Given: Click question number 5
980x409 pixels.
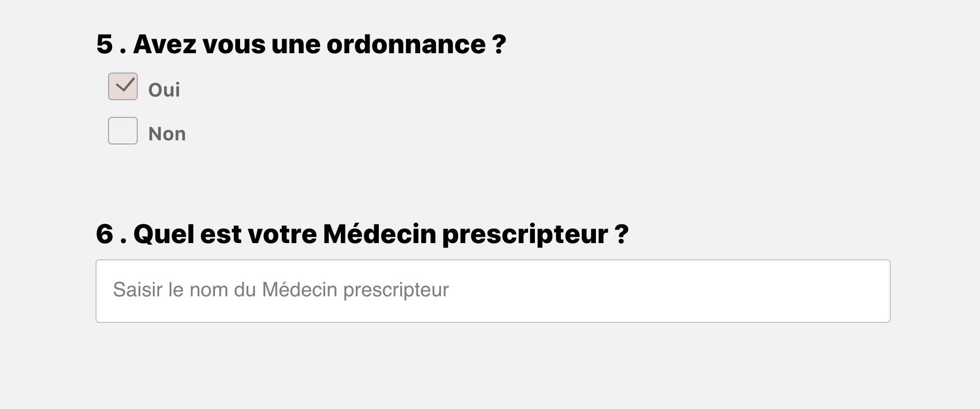Looking at the screenshot, I should pyautogui.click(x=104, y=44).
